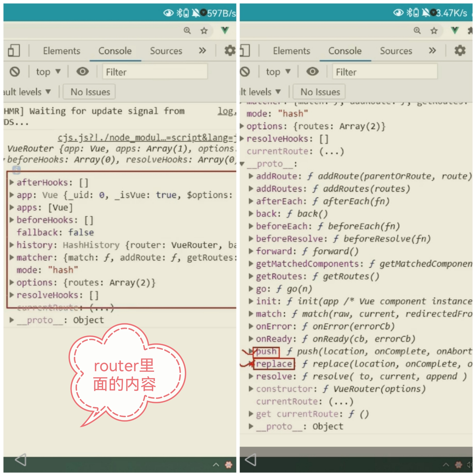Open DevTools settings gear in right panel
Image resolution: width=476 pixels, height=476 pixels.
click(x=459, y=51)
